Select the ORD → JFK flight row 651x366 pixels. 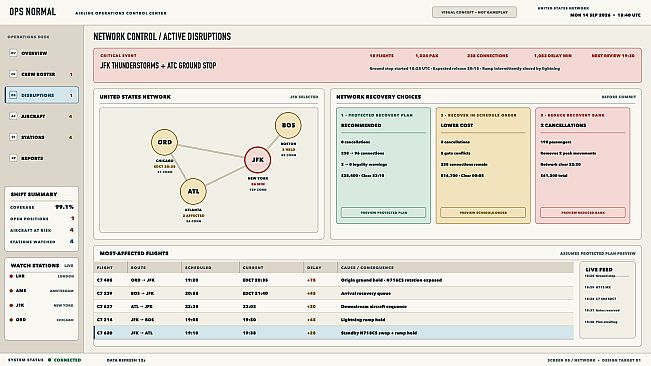pos(334,280)
